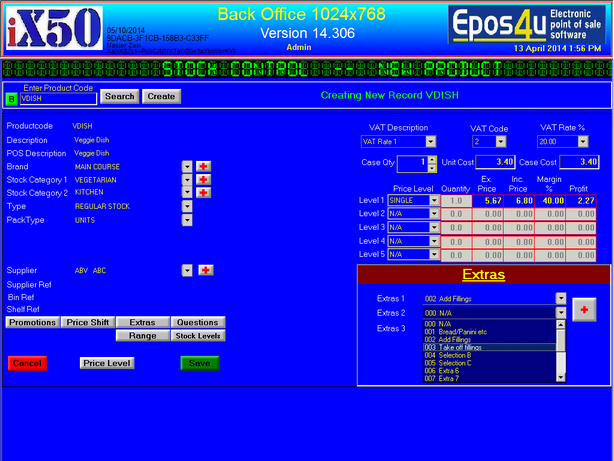614x461 pixels.
Task: Select '002 Add Fillings' in the list
Action: tap(489, 340)
